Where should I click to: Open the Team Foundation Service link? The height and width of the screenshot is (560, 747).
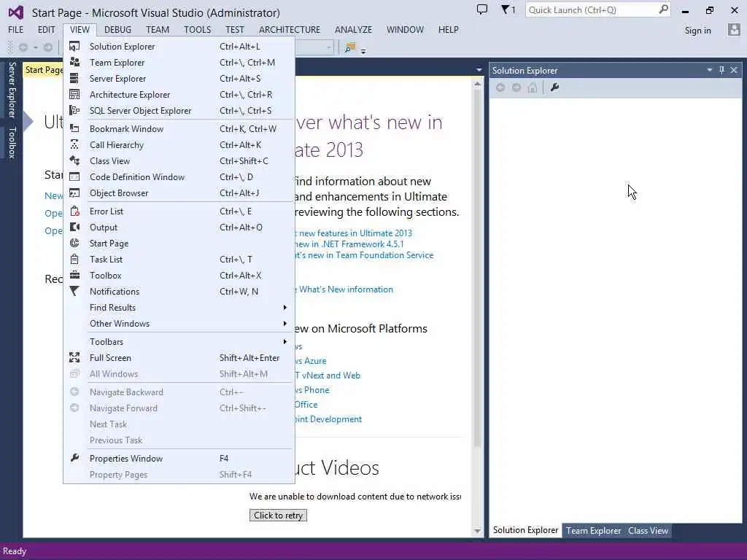364,254
